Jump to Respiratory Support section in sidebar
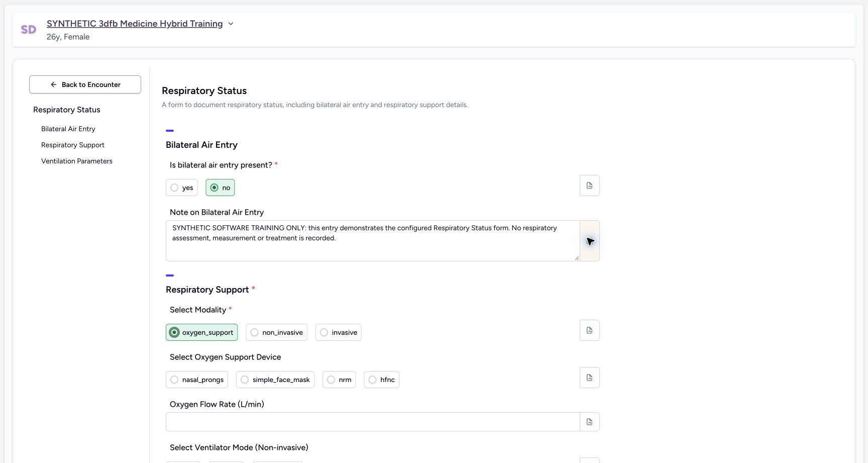868x463 pixels. coord(73,145)
